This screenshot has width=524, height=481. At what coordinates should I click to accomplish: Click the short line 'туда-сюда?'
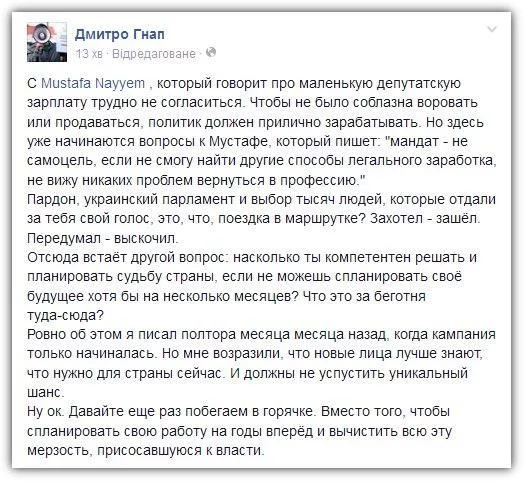click(x=65, y=315)
